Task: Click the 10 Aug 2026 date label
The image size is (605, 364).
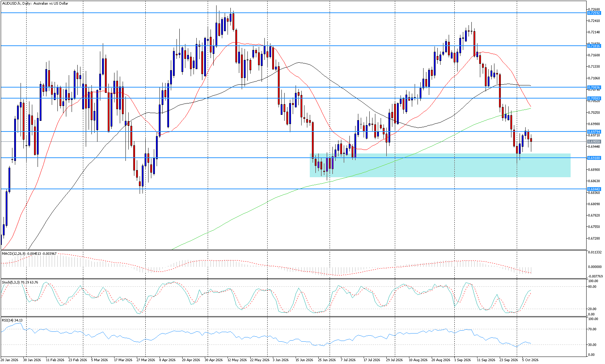Action: pyautogui.click(x=418, y=360)
